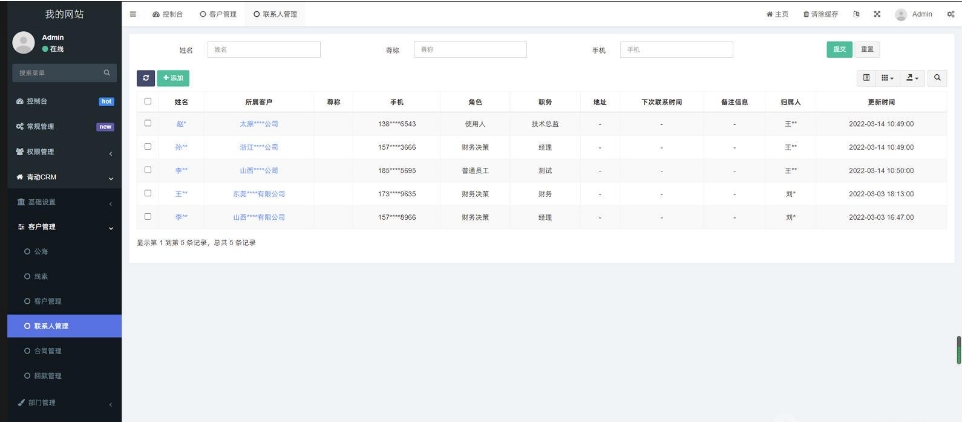The image size is (964, 422).
Task: Click the 控制台 dashboard icon in the sidebar
Action: (x=20, y=102)
